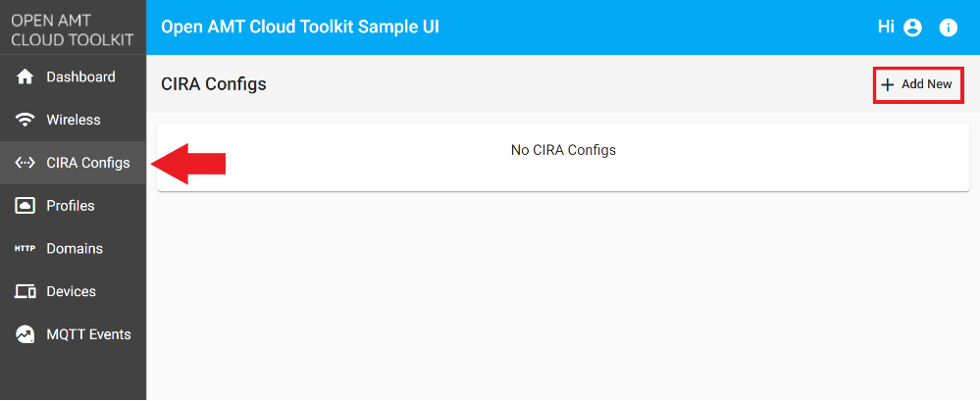Click the info icon in header
This screenshot has width=980, height=401.
[x=949, y=27]
